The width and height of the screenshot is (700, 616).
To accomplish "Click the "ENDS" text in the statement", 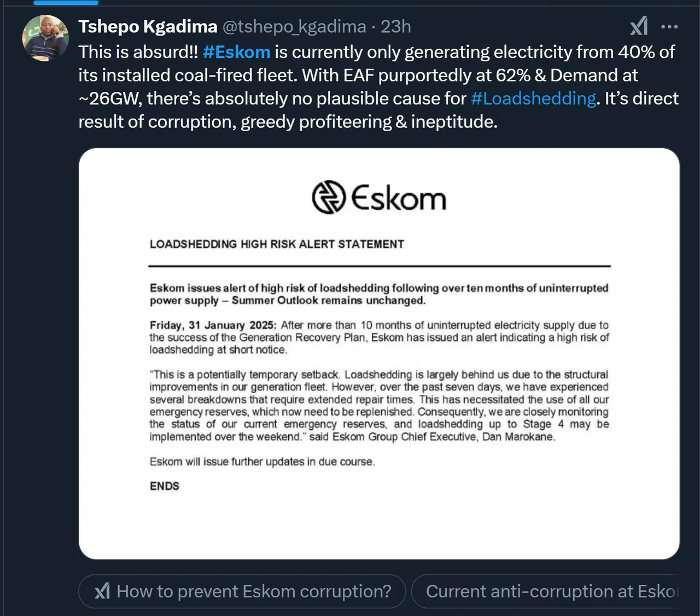I will click(165, 486).
